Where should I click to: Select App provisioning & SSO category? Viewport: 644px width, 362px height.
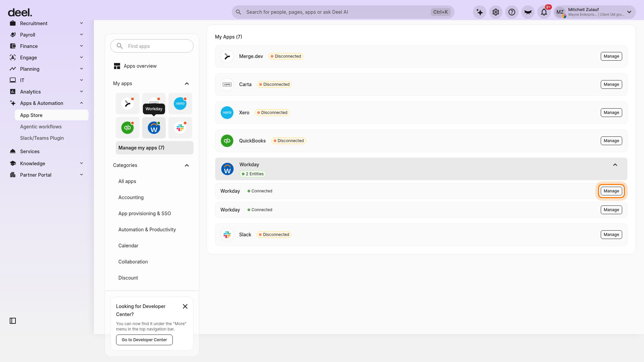[145, 214]
